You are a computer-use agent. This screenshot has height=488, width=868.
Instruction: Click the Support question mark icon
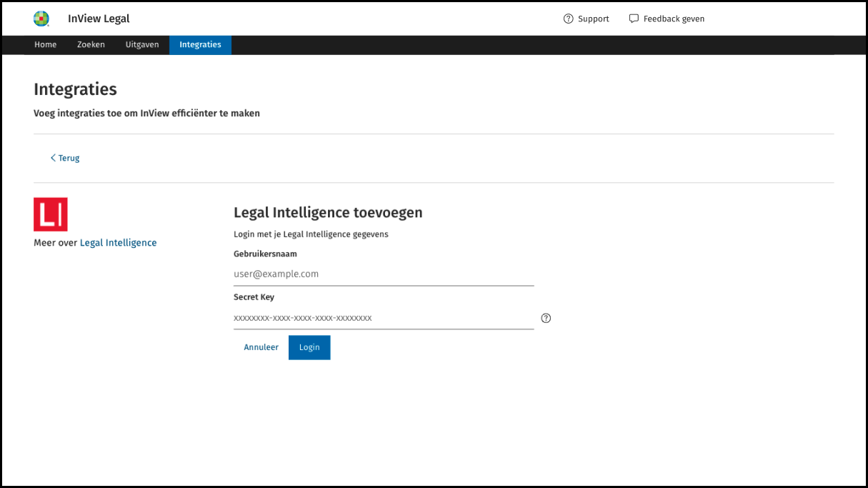coord(569,19)
